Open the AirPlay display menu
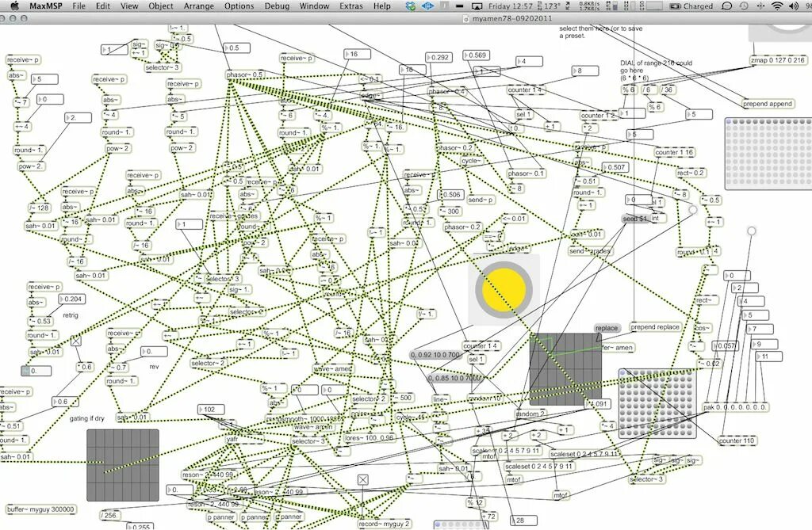This screenshot has width=812, height=530. point(477,6)
